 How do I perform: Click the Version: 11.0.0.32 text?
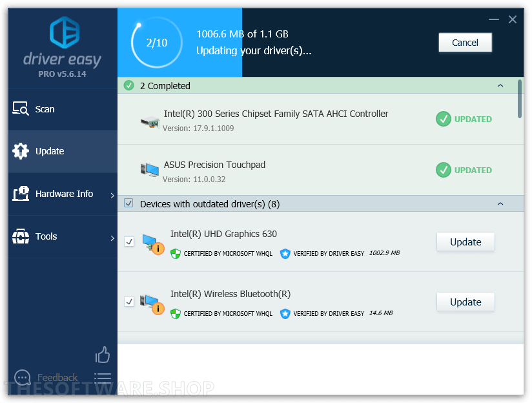[194, 180]
